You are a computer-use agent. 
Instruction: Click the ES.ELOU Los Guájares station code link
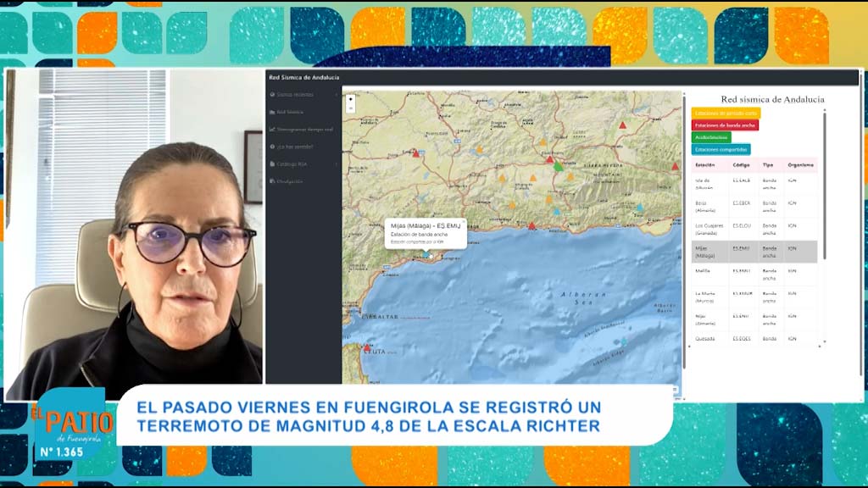click(742, 227)
